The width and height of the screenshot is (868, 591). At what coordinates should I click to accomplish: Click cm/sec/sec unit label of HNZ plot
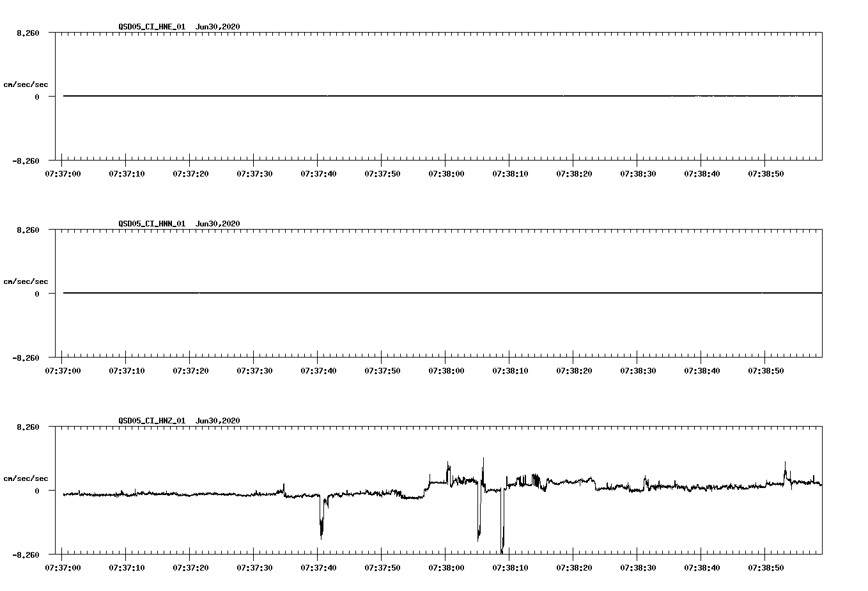26,478
